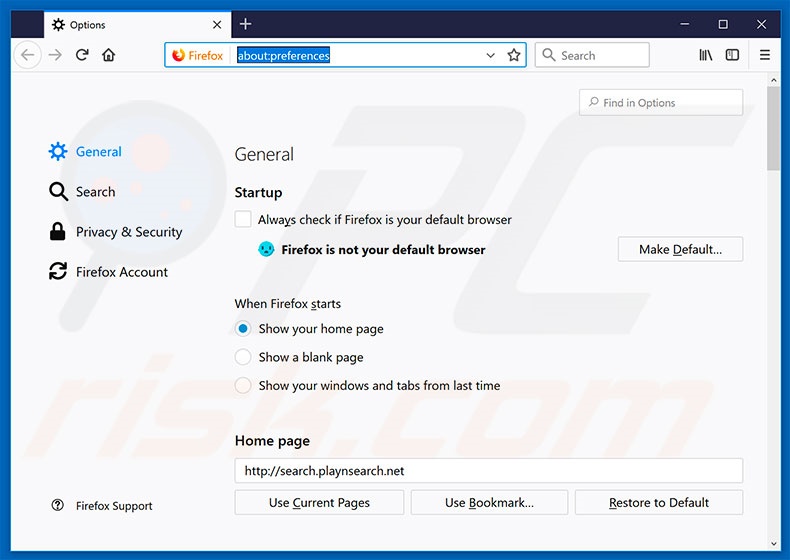The image size is (790, 560).
Task: Maximize the Firefox window
Action: (723, 24)
